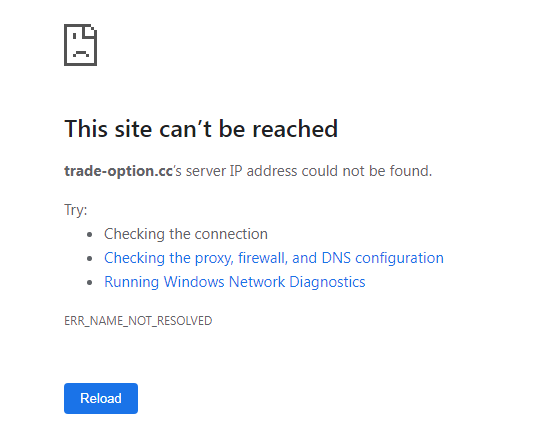Click the 'Try:' label
The width and height of the screenshot is (554, 436).
[76, 210]
